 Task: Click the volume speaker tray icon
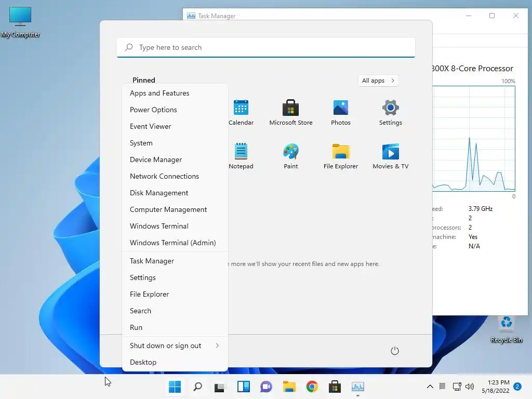[470, 387]
